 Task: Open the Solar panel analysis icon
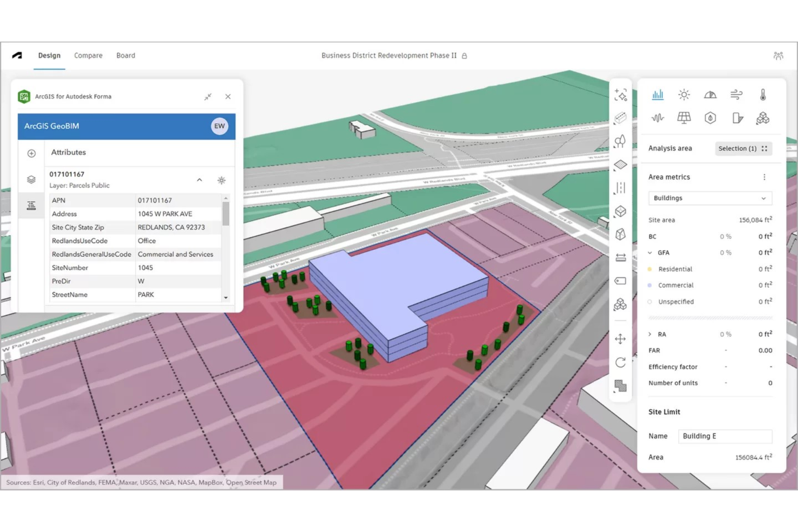pyautogui.click(x=684, y=118)
